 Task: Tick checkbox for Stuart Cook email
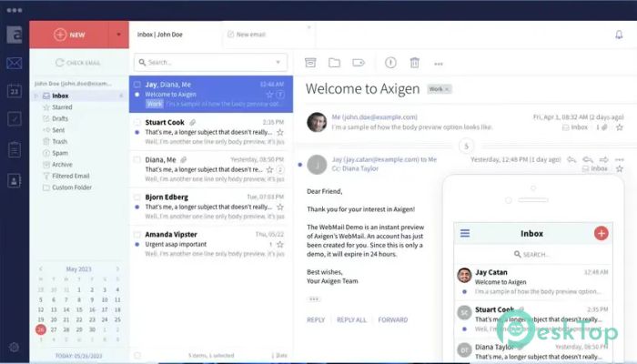137,122
